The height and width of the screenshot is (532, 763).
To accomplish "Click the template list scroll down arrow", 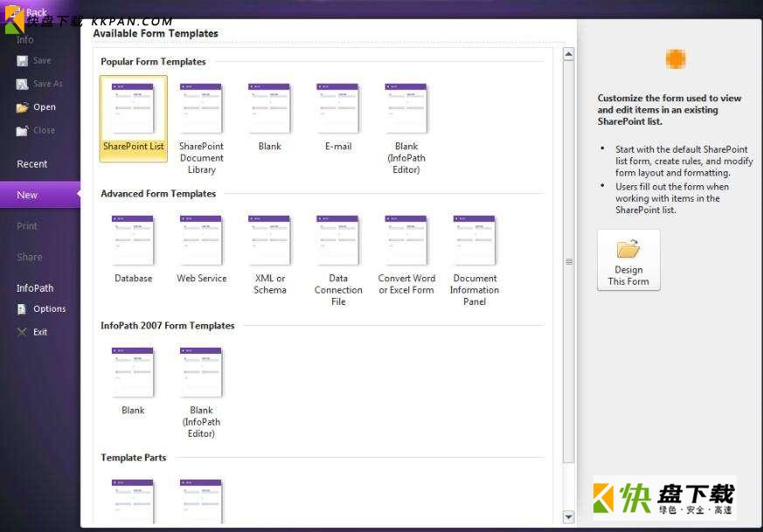I will 568,517.
